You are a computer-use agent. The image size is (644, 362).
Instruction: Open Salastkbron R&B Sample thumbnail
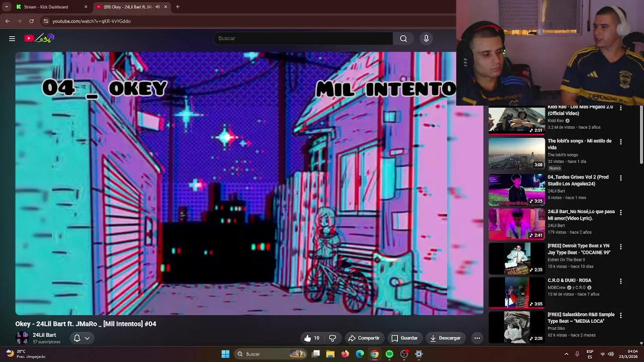coord(517,327)
